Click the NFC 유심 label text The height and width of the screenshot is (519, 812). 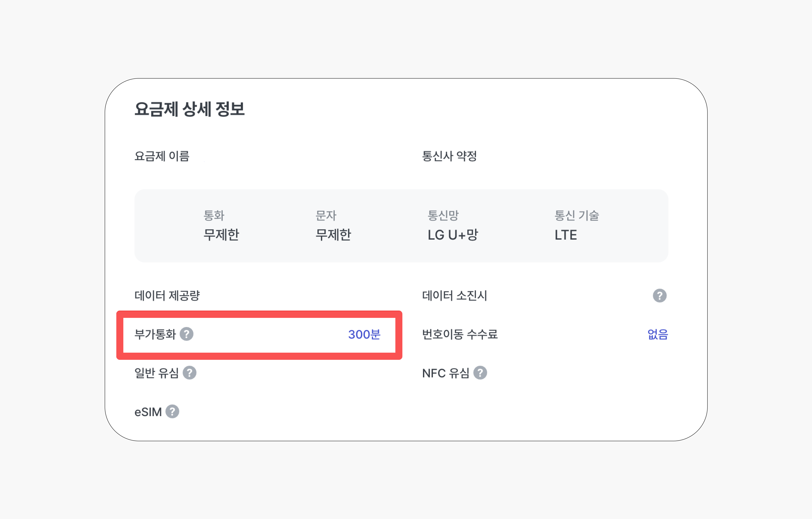click(x=445, y=373)
